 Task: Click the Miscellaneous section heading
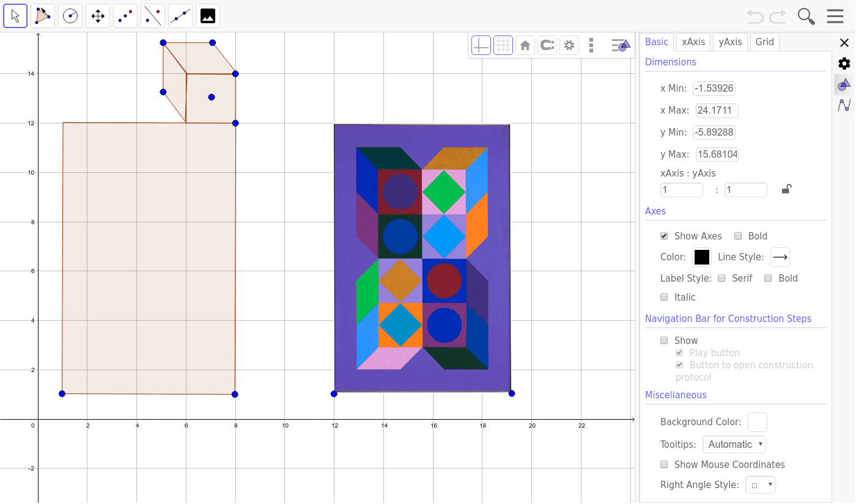coord(676,395)
